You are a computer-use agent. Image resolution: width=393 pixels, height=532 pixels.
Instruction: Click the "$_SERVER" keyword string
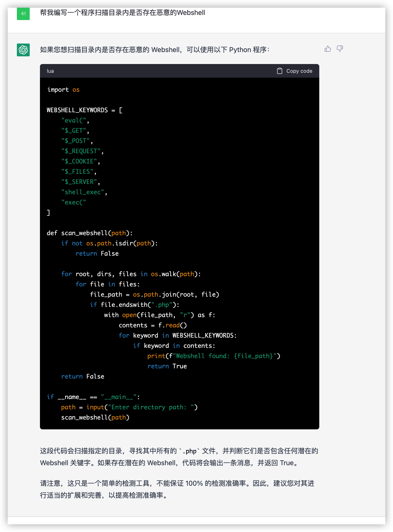pos(79,182)
